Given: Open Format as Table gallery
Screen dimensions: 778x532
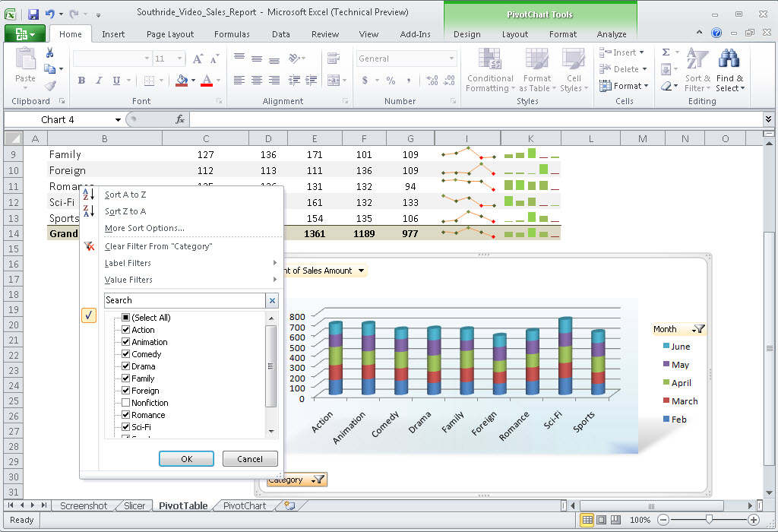Looking at the screenshot, I should (537, 70).
